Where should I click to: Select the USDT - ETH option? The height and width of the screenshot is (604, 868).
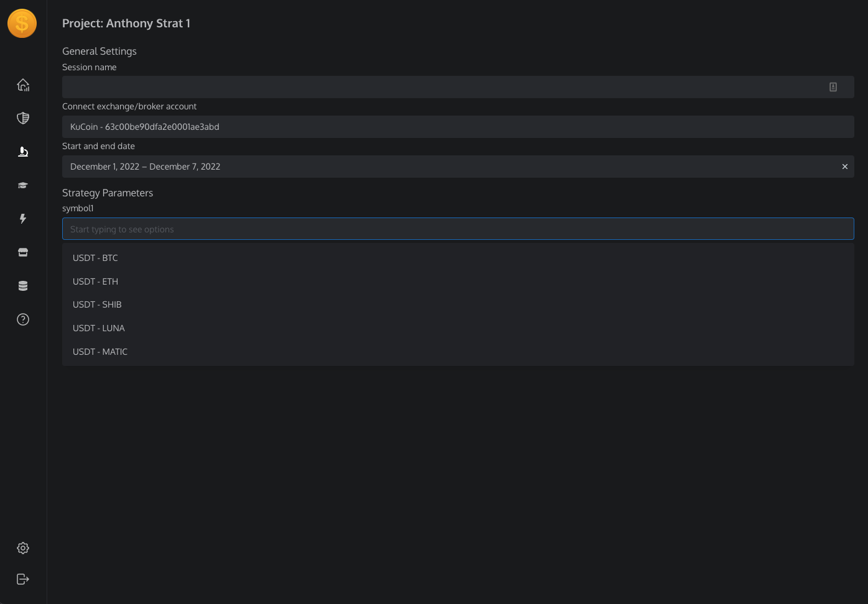[x=458, y=281]
